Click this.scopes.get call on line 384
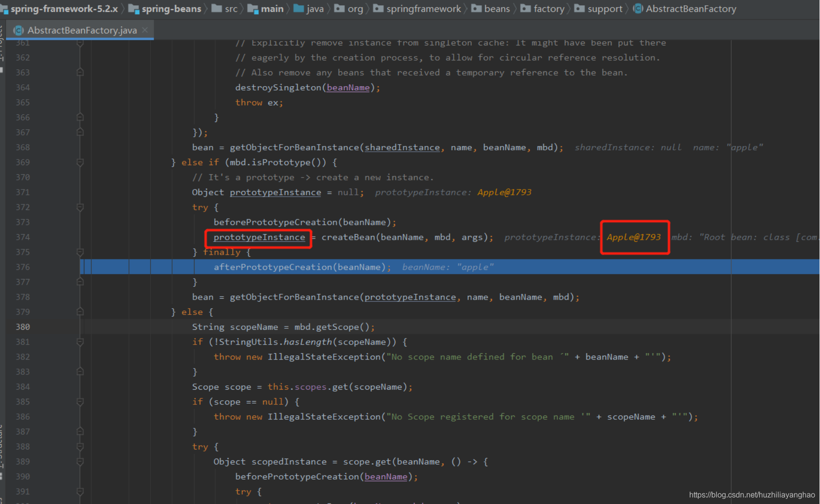This screenshot has height=504, width=820. [x=308, y=387]
